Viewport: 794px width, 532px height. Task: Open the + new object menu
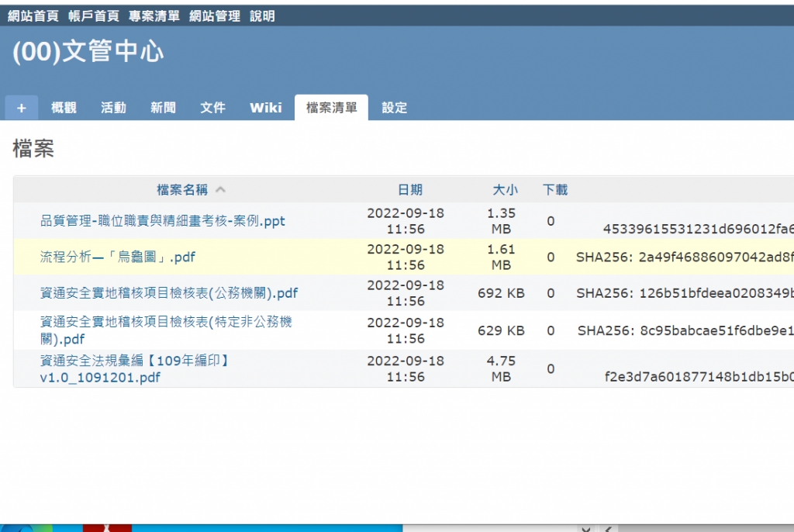pyautogui.click(x=21, y=108)
